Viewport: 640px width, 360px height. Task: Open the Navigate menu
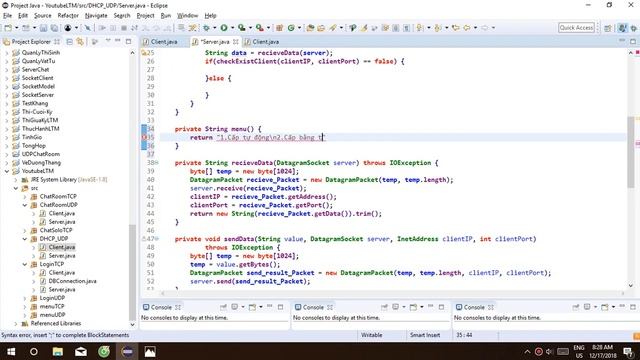[96, 16]
